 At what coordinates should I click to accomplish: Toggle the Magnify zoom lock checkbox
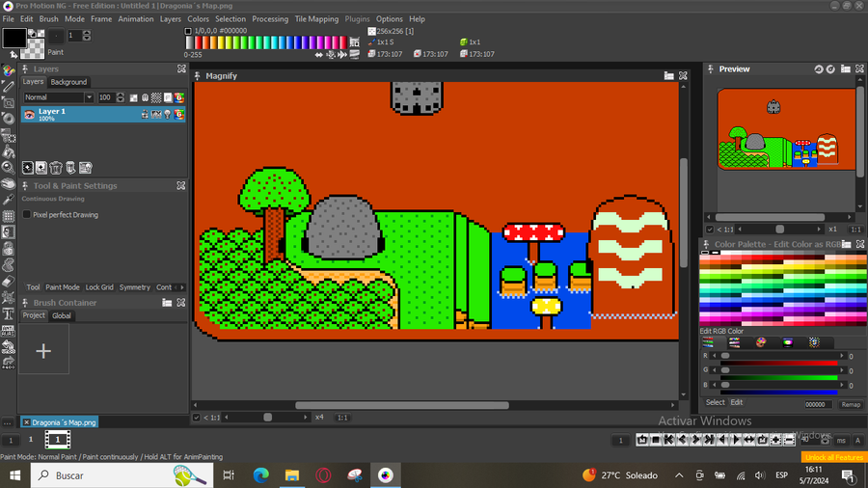pyautogui.click(x=196, y=418)
